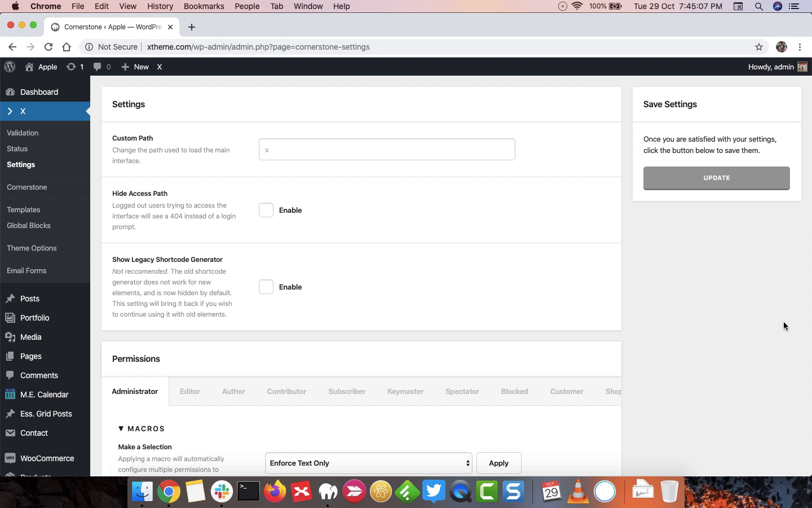Open the Chrome three-dot menu
The image size is (812, 508).
click(x=800, y=47)
